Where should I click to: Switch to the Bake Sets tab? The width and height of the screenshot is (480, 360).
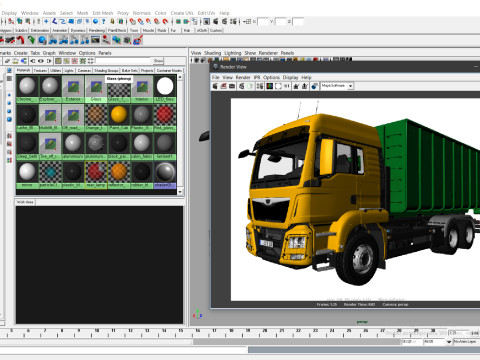click(x=129, y=71)
